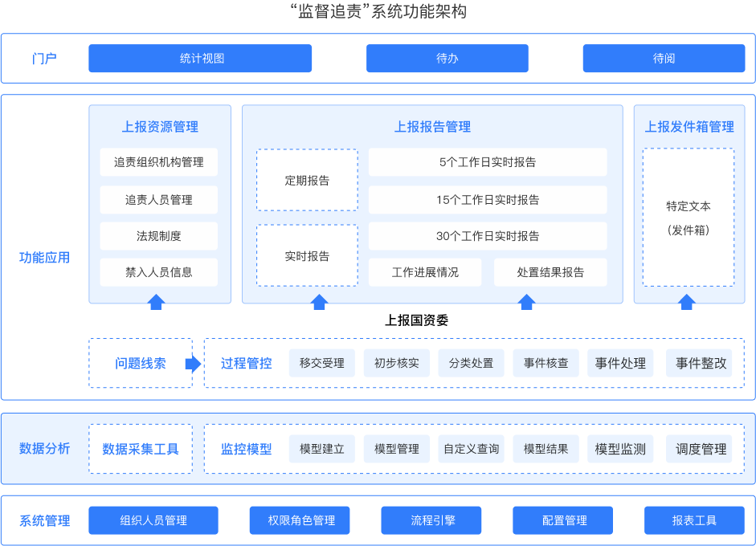Click the 组织人员管理 button

(153, 520)
